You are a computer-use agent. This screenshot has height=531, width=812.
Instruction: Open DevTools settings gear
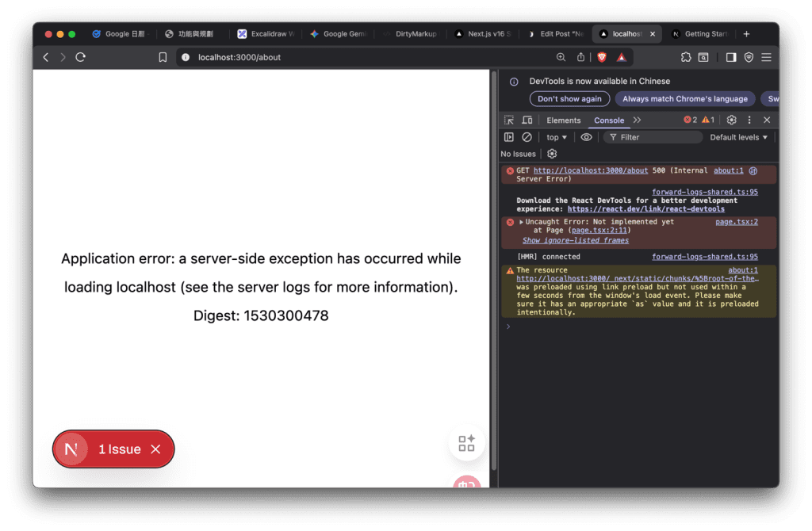[x=731, y=120]
